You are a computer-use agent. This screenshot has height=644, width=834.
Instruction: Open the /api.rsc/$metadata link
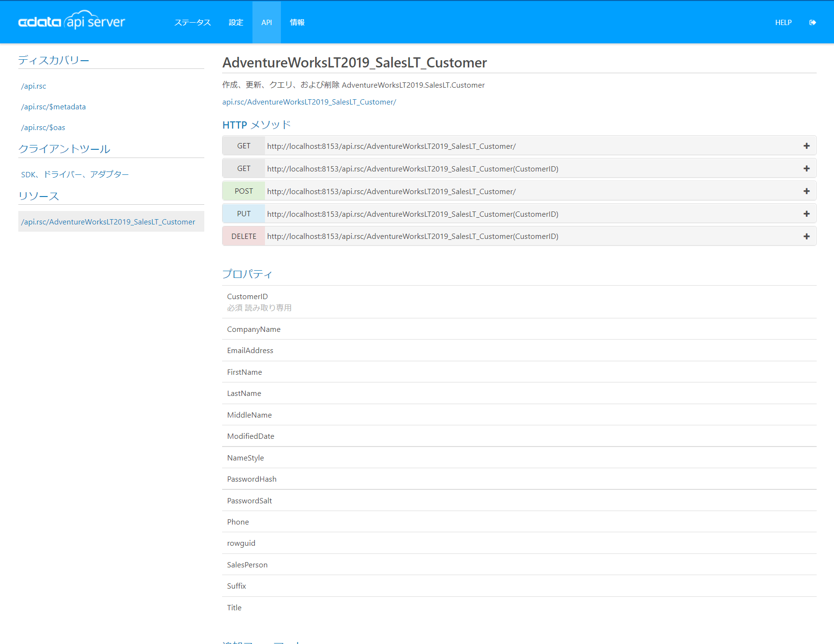[x=53, y=107]
